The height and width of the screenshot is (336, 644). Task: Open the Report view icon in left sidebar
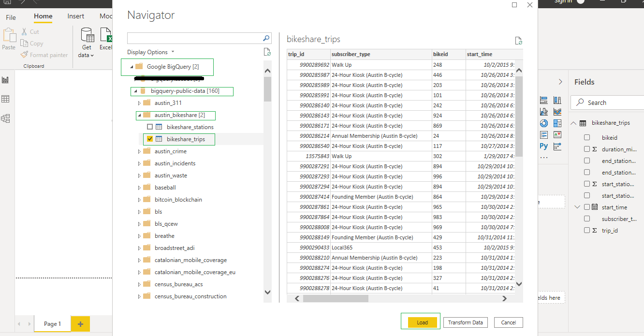pos(6,80)
